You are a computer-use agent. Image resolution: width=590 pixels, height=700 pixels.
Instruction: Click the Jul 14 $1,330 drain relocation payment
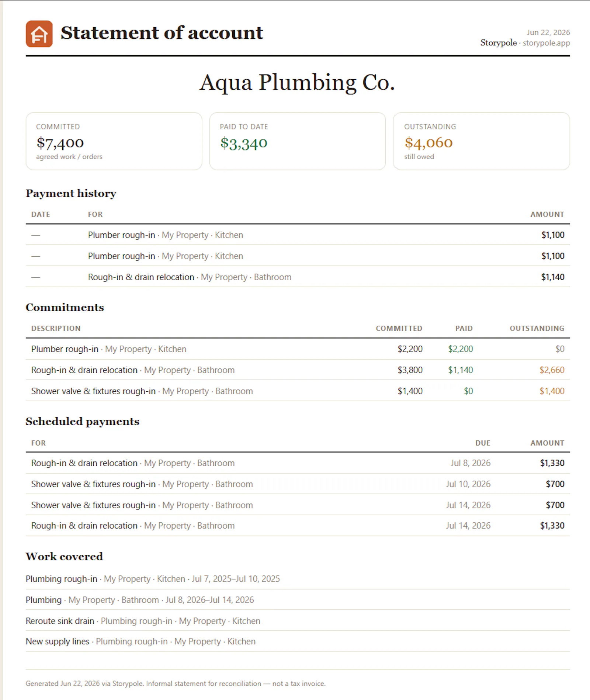coord(298,526)
